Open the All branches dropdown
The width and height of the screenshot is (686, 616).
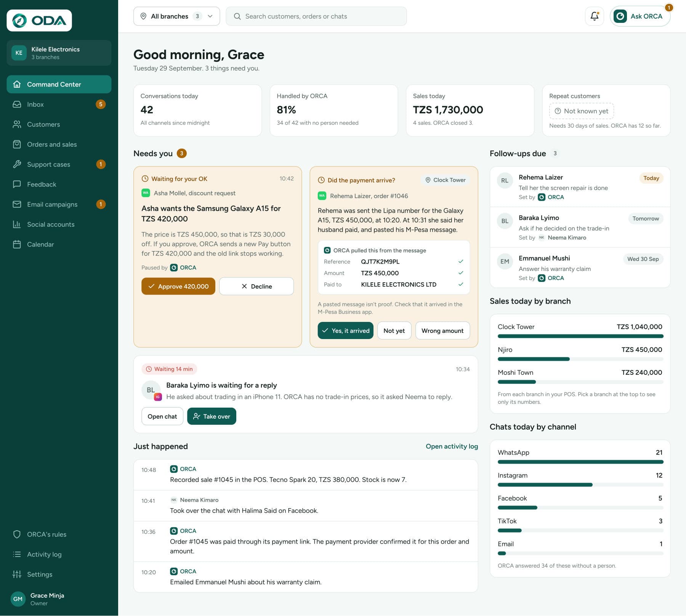point(176,16)
